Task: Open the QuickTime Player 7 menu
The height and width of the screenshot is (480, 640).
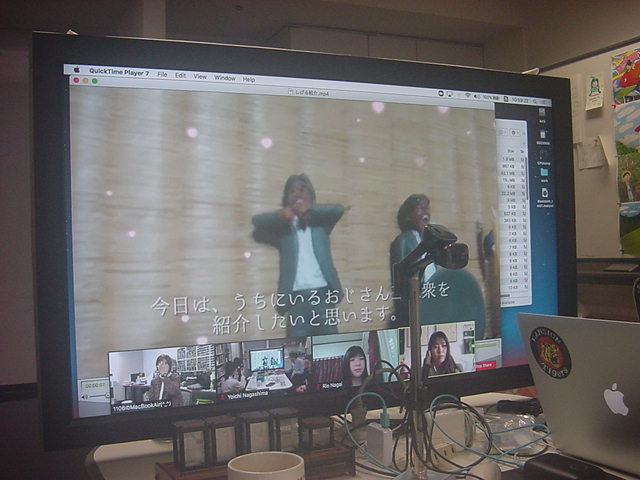Action: pyautogui.click(x=119, y=73)
